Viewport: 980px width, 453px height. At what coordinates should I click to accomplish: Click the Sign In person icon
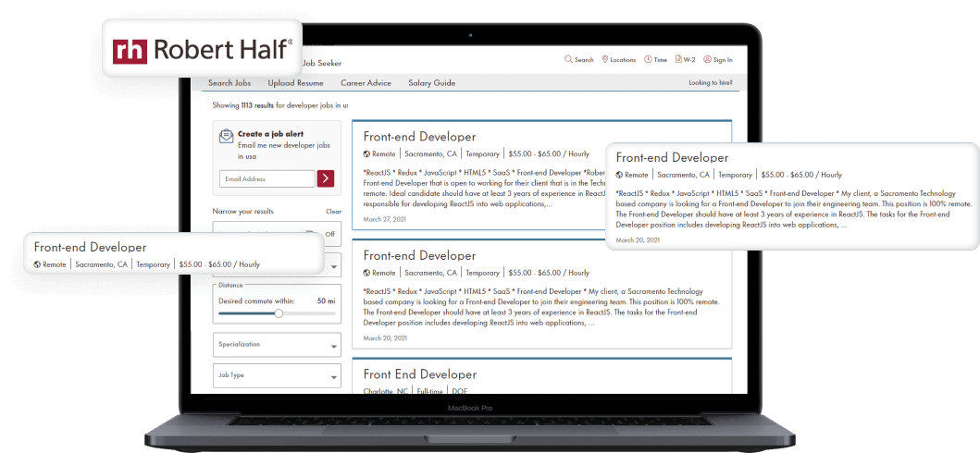click(707, 59)
